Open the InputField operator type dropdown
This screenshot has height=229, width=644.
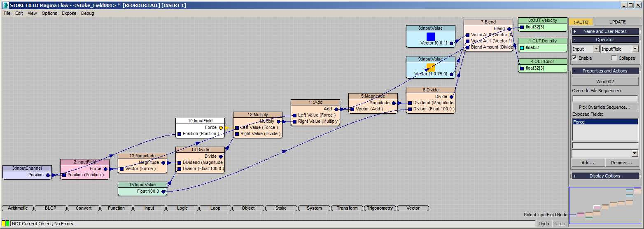635,49
